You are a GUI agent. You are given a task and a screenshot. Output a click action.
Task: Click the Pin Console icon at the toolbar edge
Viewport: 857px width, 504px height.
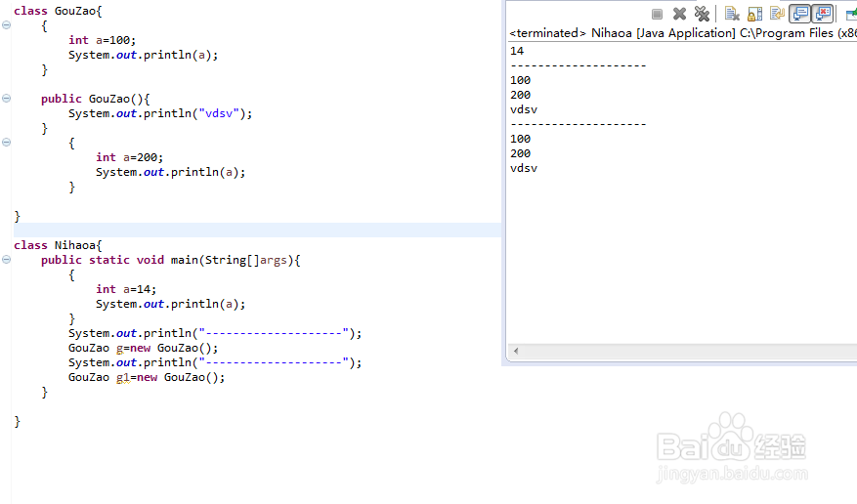[851, 15]
